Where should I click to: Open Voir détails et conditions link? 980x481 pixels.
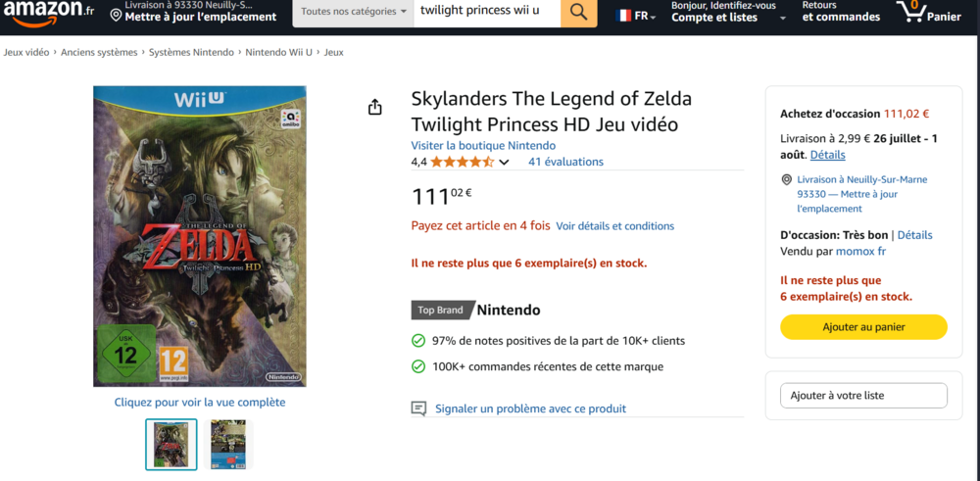614,226
